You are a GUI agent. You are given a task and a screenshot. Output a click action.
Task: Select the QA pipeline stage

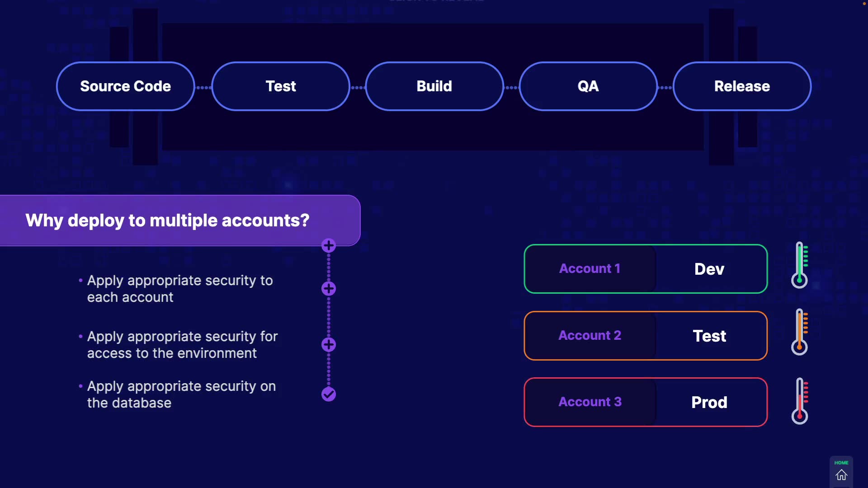pos(588,86)
